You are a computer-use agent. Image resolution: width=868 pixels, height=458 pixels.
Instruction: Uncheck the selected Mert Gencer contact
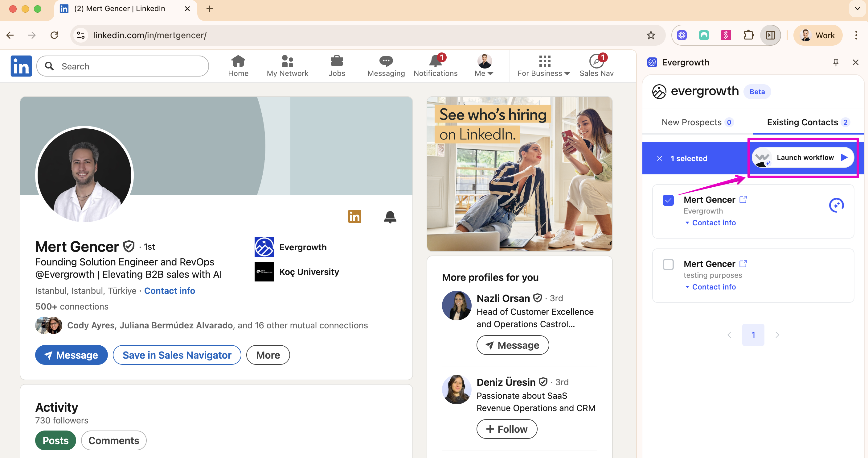point(668,200)
